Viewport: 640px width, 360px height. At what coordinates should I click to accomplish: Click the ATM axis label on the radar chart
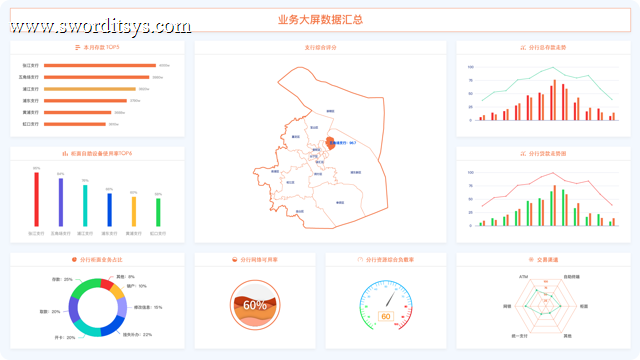(523, 277)
